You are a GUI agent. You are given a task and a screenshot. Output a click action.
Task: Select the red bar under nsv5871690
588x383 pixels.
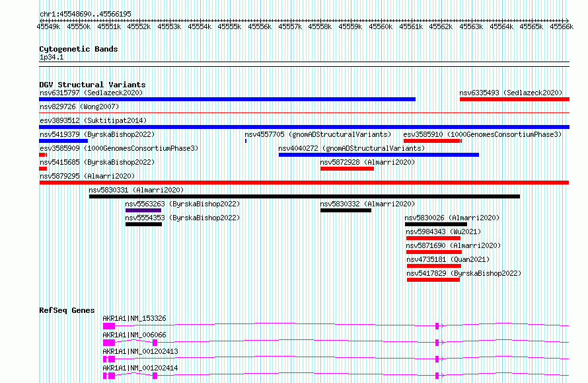(x=434, y=252)
